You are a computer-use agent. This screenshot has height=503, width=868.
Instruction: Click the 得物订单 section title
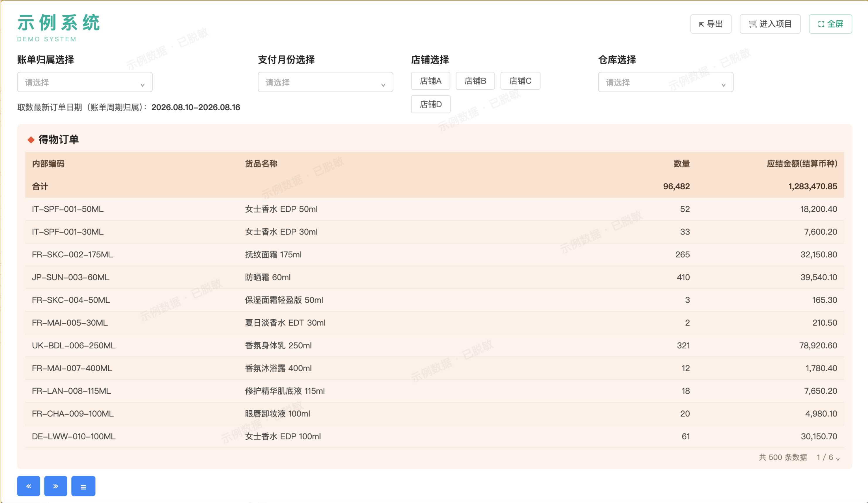[x=59, y=139]
